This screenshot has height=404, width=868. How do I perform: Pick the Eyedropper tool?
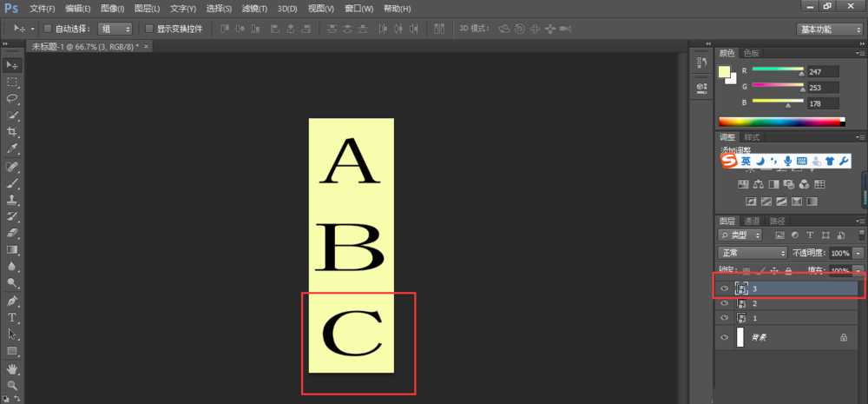pos(12,149)
